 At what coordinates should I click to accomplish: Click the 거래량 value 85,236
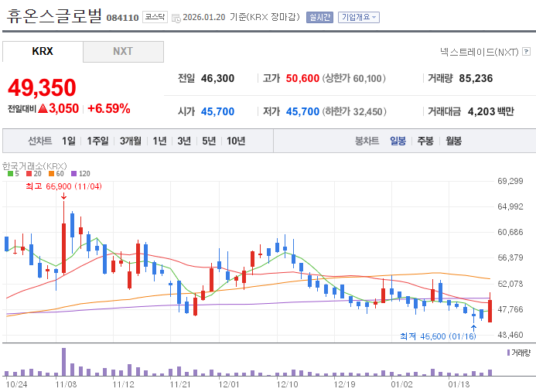coord(476,78)
